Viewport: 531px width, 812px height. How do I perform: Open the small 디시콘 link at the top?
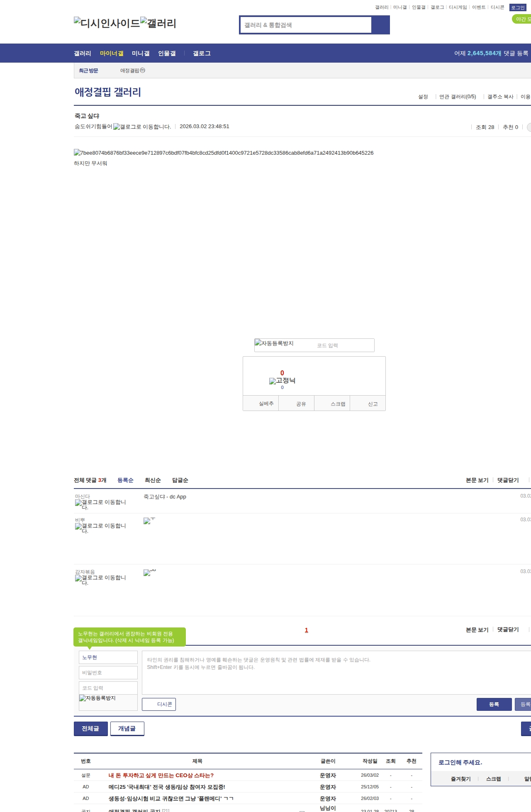(497, 7)
